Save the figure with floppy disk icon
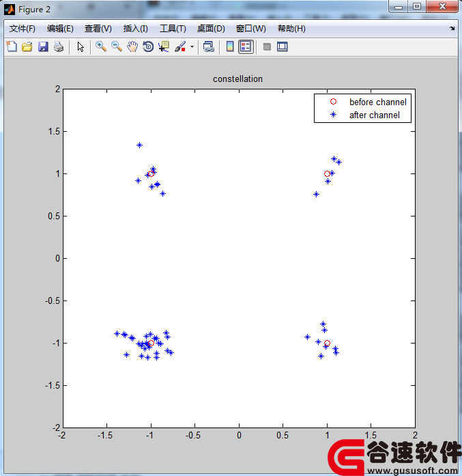 43,46
